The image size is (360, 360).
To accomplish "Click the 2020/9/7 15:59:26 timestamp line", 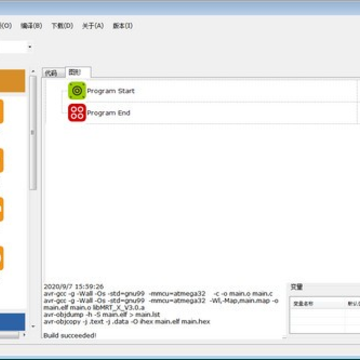I will click(74, 286).
